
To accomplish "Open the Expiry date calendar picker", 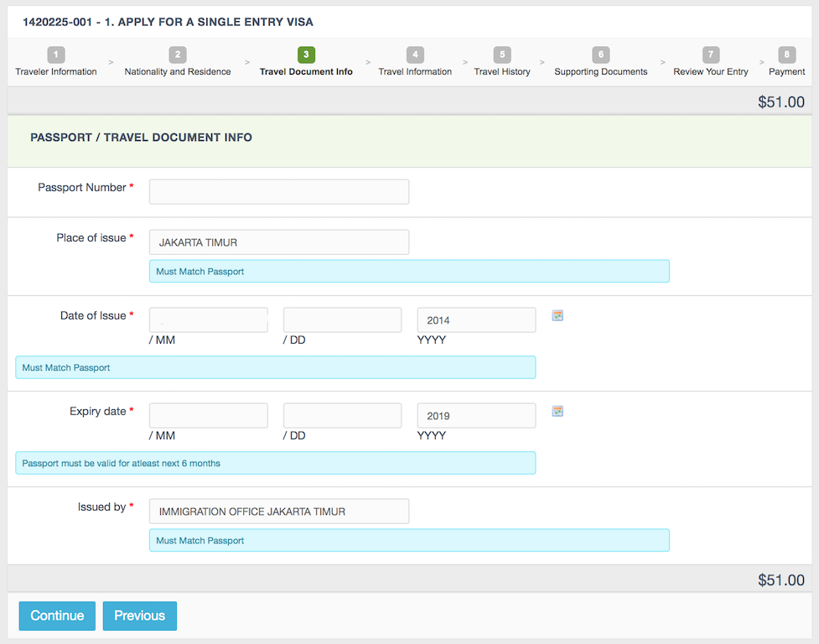I will coord(557,411).
